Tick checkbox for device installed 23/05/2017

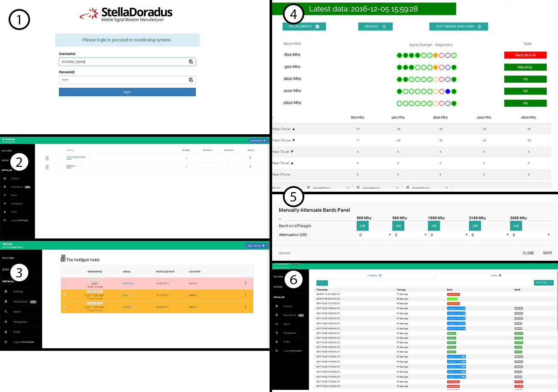click(64, 307)
